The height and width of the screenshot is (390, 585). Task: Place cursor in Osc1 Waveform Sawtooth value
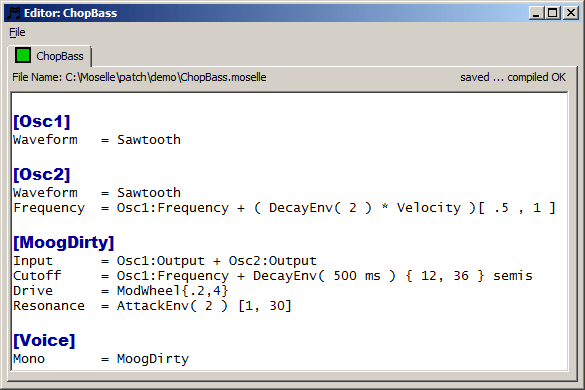(149, 140)
